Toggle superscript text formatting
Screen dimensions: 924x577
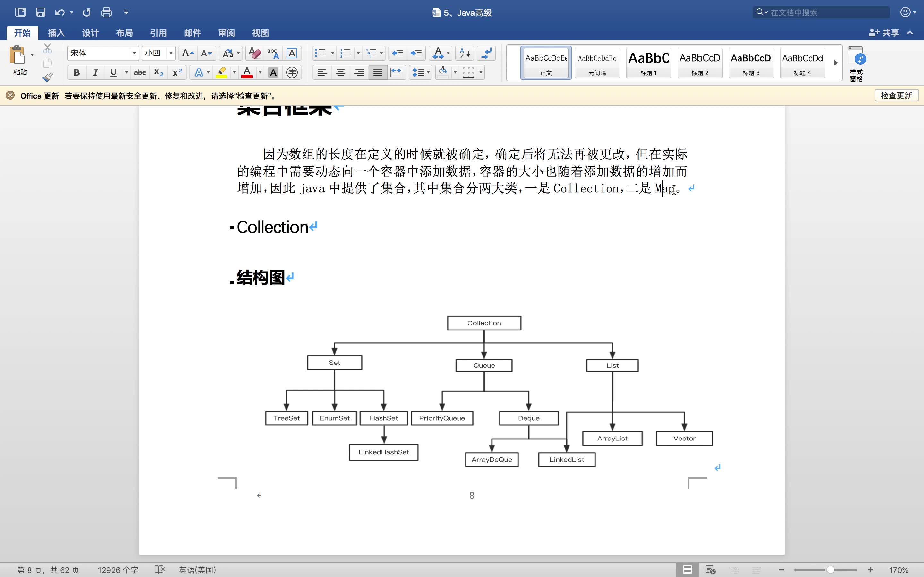point(176,72)
